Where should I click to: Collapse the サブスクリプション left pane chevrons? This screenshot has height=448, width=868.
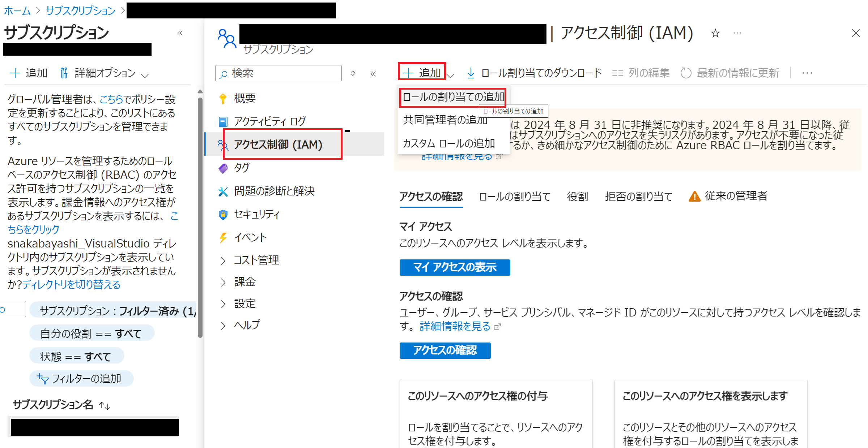click(180, 33)
